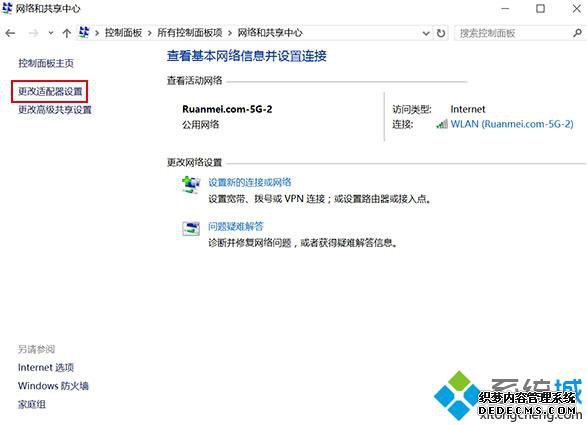Click the WLAN signal strength icon
The image size is (587, 425).
point(442,124)
